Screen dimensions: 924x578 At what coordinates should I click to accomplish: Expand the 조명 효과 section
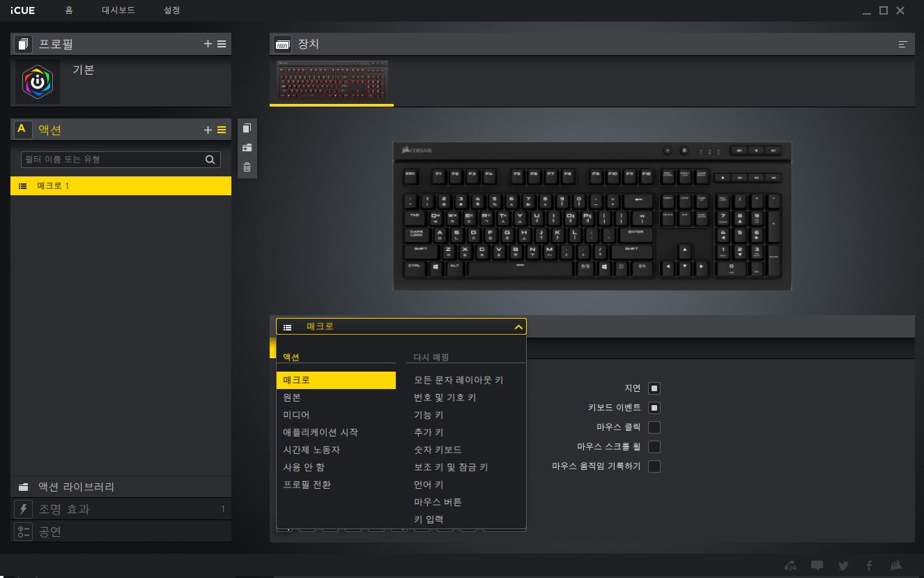[121, 509]
